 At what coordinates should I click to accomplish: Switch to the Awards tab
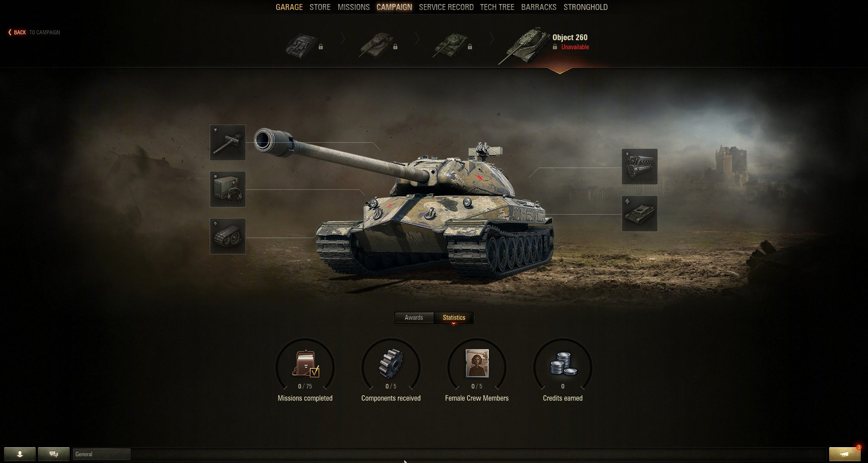pyautogui.click(x=414, y=318)
